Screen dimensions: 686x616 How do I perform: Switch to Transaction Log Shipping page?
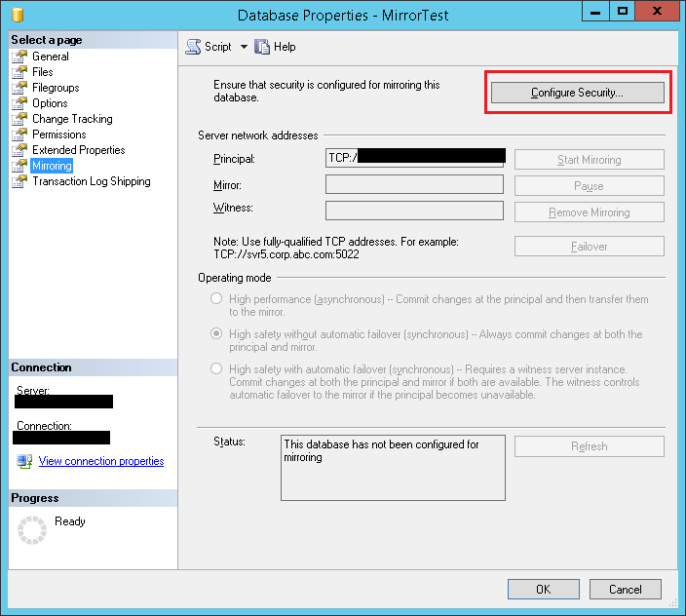click(91, 181)
